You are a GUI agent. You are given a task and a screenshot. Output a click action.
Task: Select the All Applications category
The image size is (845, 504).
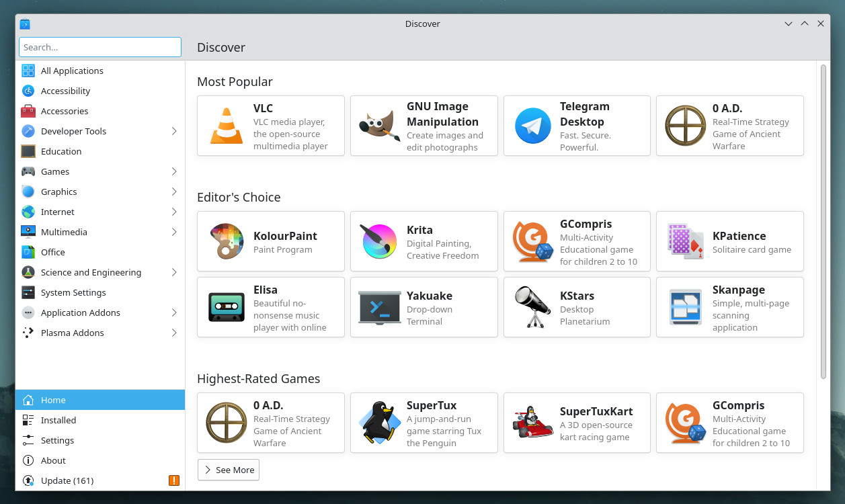tap(100, 71)
